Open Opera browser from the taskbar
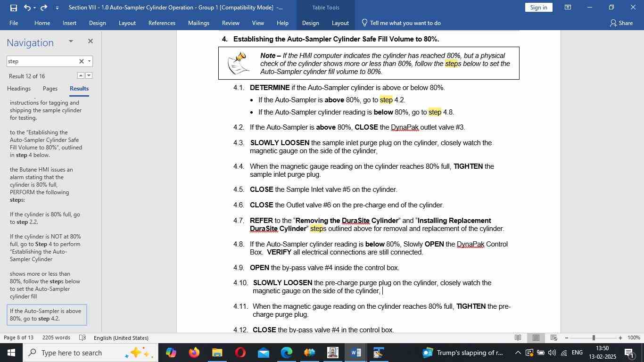644x362 pixels. tap(240, 353)
